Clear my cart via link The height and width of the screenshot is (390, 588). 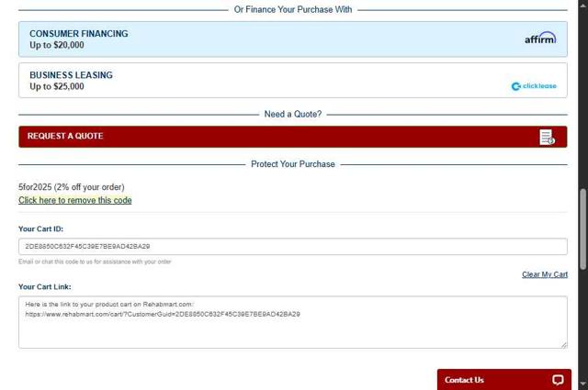click(545, 274)
